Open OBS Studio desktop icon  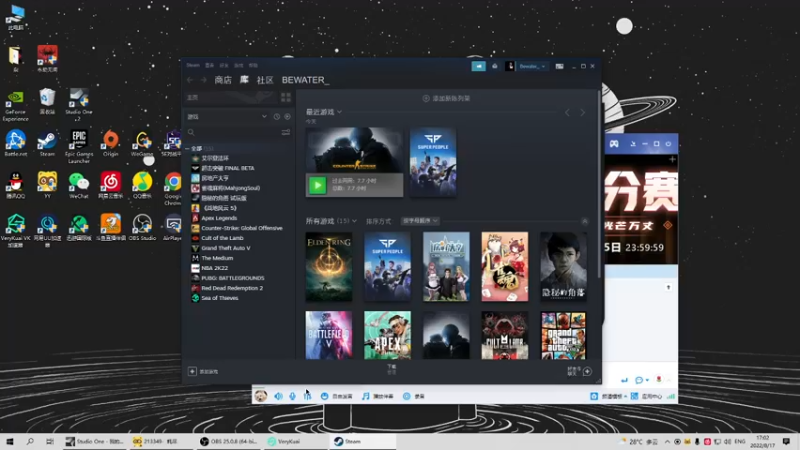click(x=142, y=228)
